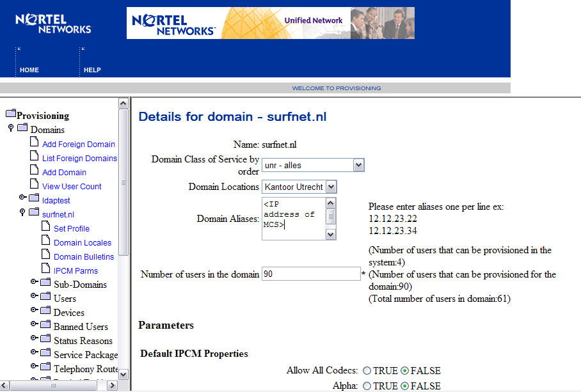
Task: Click the Add Domain page icon
Action: [x=34, y=169]
